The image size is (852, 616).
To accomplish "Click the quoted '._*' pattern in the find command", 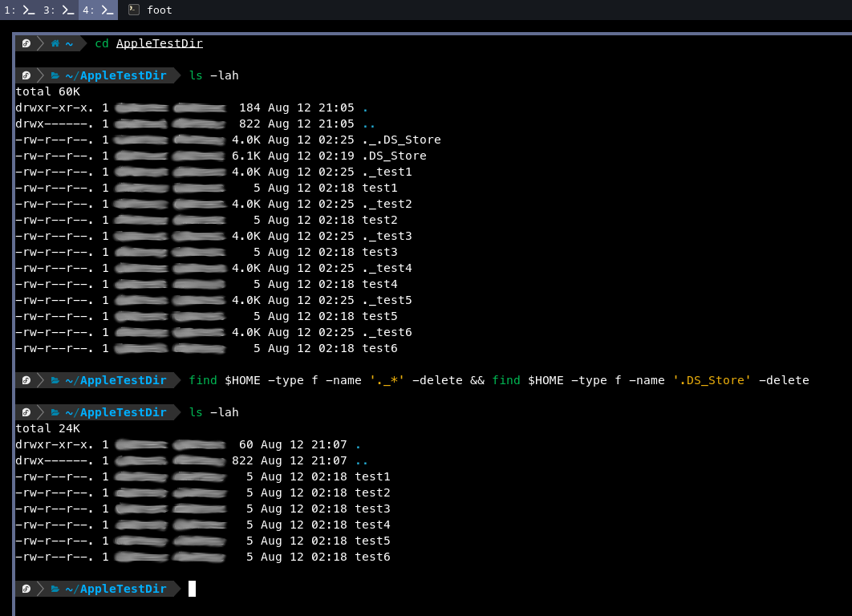I will coord(387,380).
